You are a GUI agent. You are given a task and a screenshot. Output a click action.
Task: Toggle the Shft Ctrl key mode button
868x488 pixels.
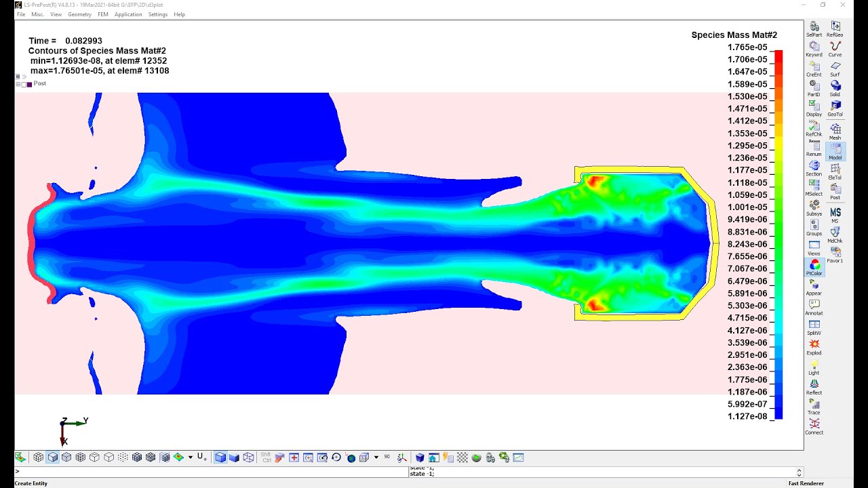pos(265,457)
